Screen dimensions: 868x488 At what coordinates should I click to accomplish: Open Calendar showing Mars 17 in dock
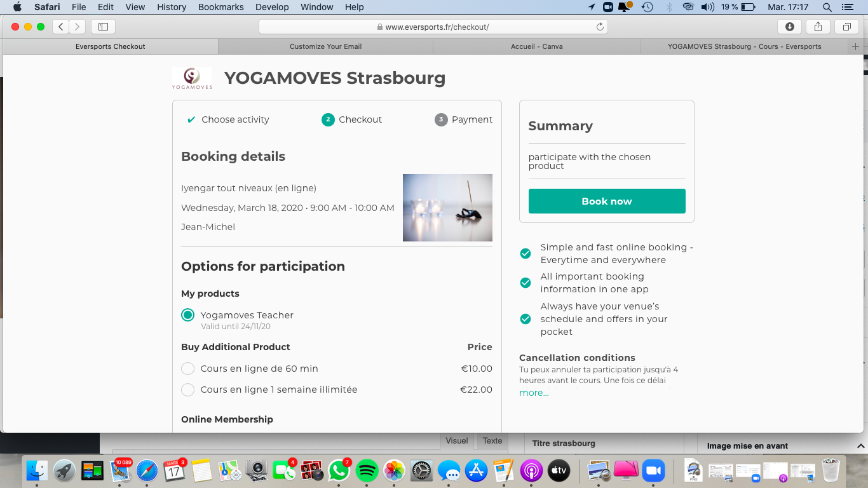pyautogui.click(x=174, y=471)
